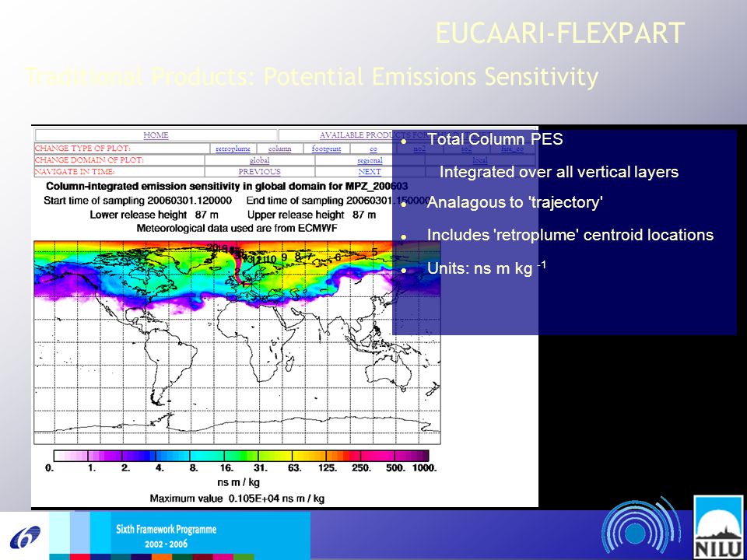Click the world map emission plot
Viewport: 747px width, 560px height.
[237, 342]
